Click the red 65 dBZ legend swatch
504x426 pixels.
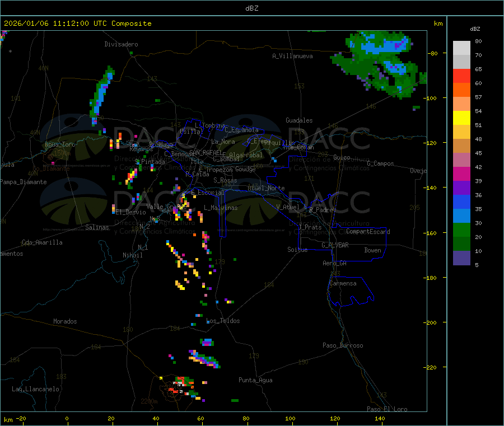461,76
